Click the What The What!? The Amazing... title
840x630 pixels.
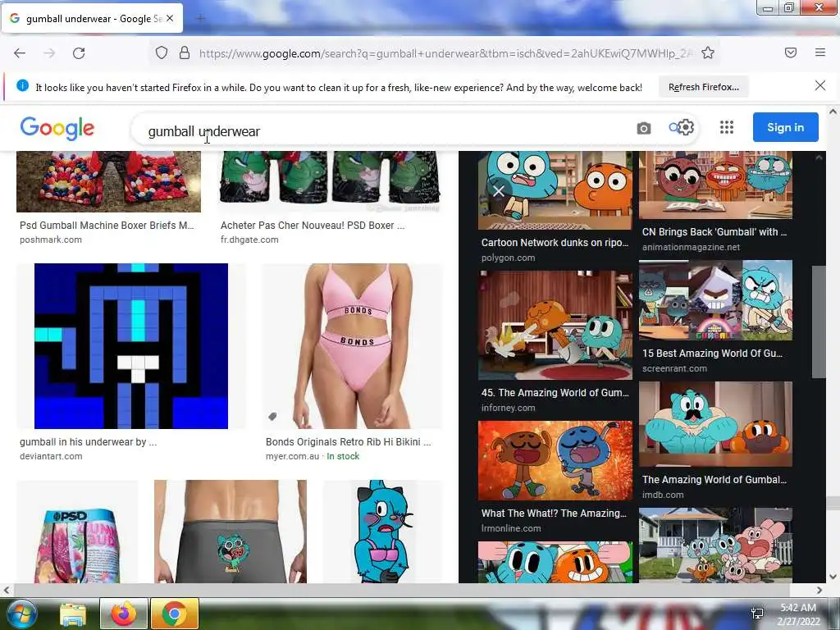[x=554, y=514]
